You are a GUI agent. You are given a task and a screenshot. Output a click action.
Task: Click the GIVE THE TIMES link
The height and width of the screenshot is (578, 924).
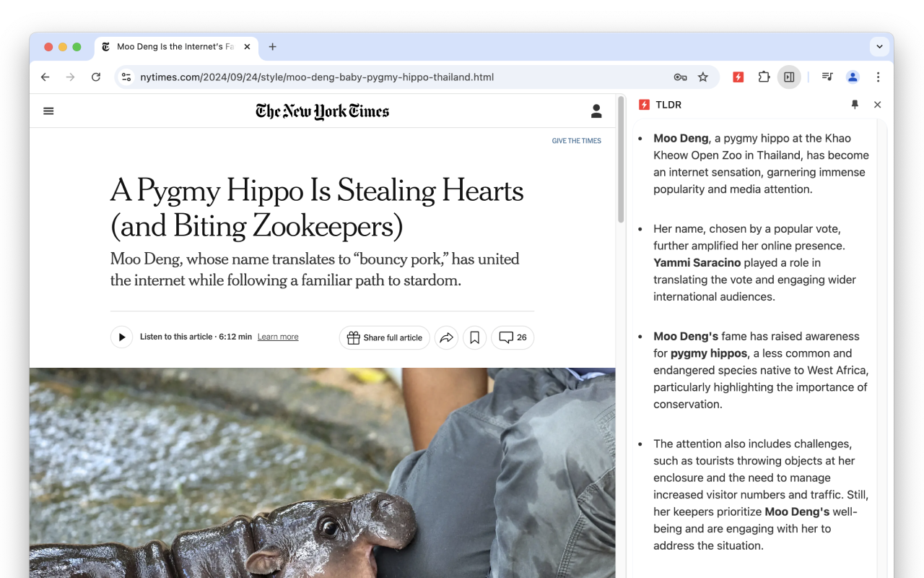[576, 141]
